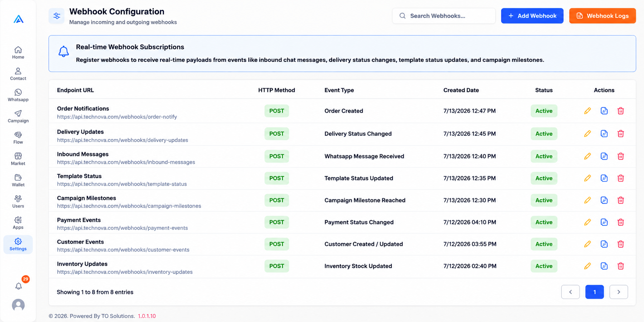Click the app logo at top left
The height and width of the screenshot is (322, 644).
pos(19,19)
